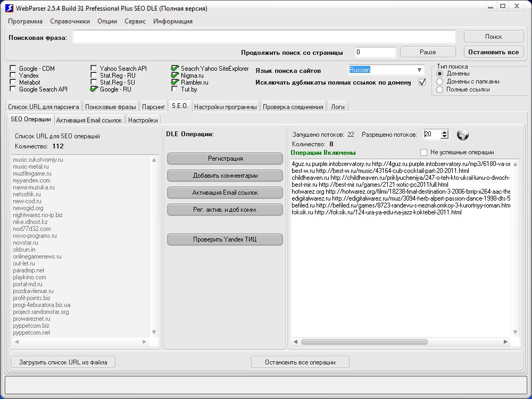
Task: Toggle exclude duplicate links by domain checkbox
Action: (422, 82)
